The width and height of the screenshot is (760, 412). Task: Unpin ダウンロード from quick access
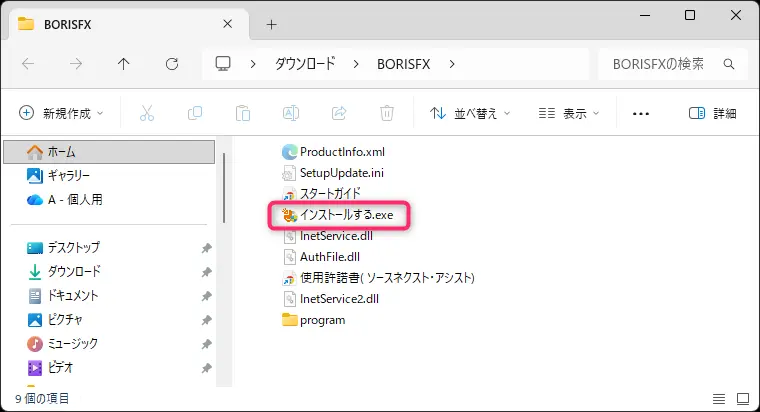point(206,272)
